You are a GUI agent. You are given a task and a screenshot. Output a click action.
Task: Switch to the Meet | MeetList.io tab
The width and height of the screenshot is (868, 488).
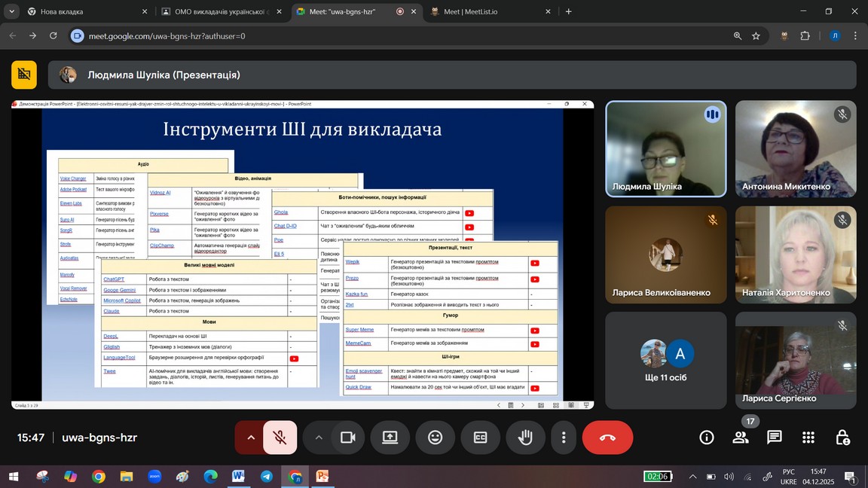click(x=482, y=11)
